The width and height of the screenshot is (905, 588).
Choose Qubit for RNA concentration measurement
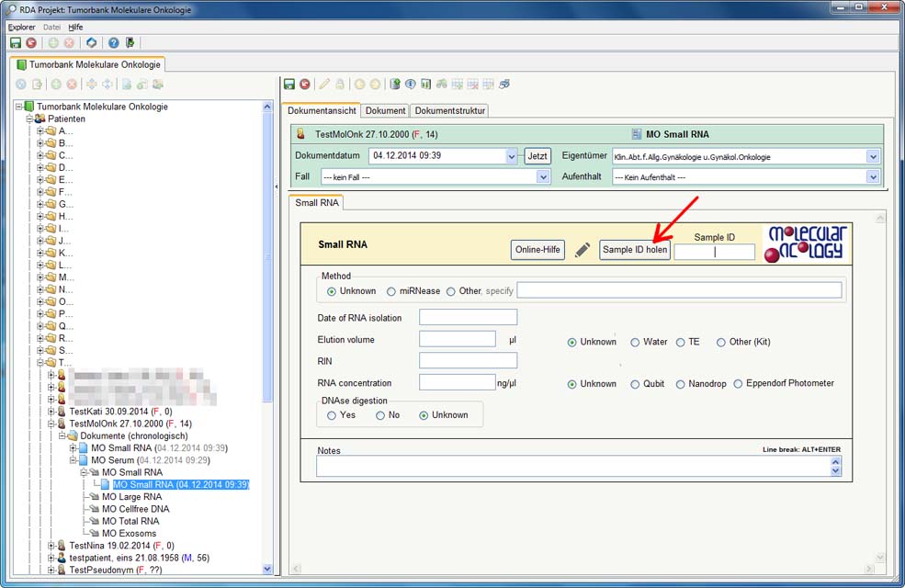[635, 384]
